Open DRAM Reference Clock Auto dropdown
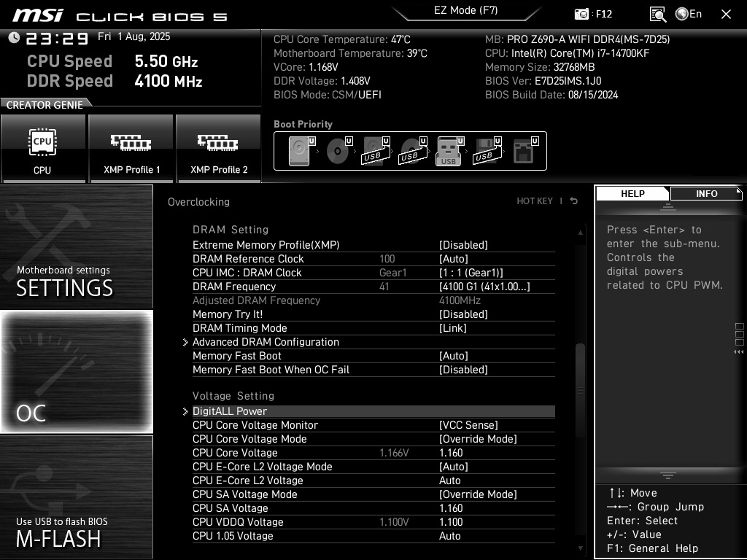This screenshot has width=747, height=560. click(x=453, y=259)
